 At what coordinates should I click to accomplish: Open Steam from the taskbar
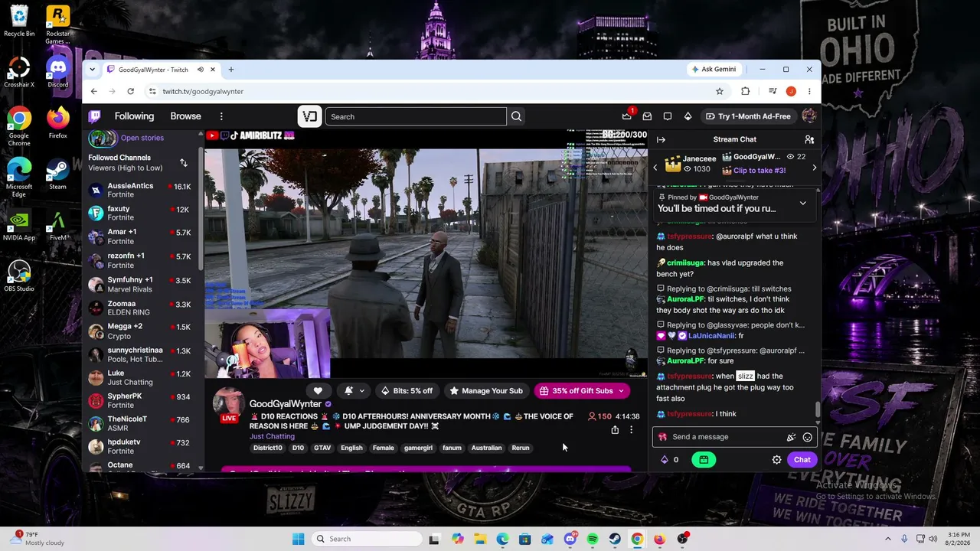tap(615, 539)
